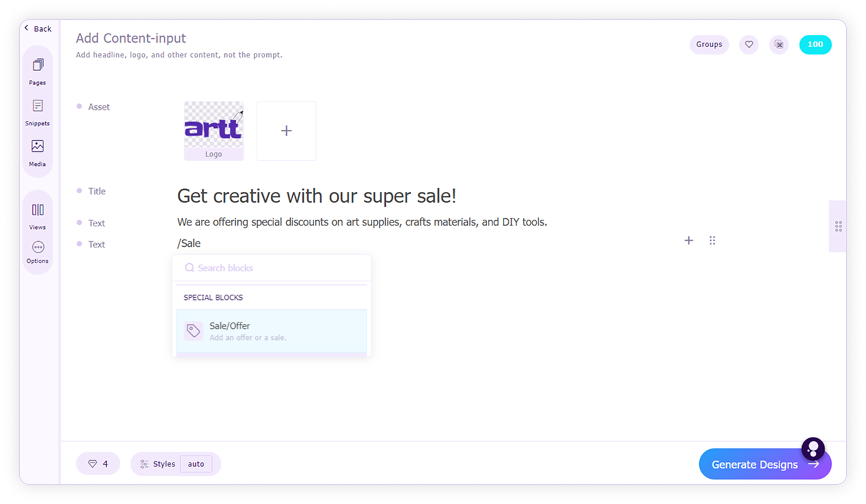The width and height of the screenshot is (866, 504).
Task: Open the Styles auto selector
Action: coord(176,463)
